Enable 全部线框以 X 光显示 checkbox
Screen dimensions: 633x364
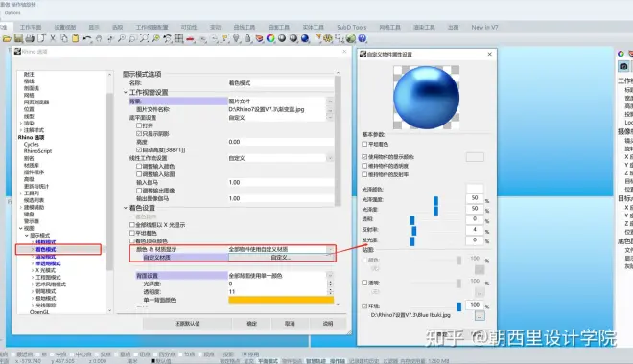(x=132, y=225)
